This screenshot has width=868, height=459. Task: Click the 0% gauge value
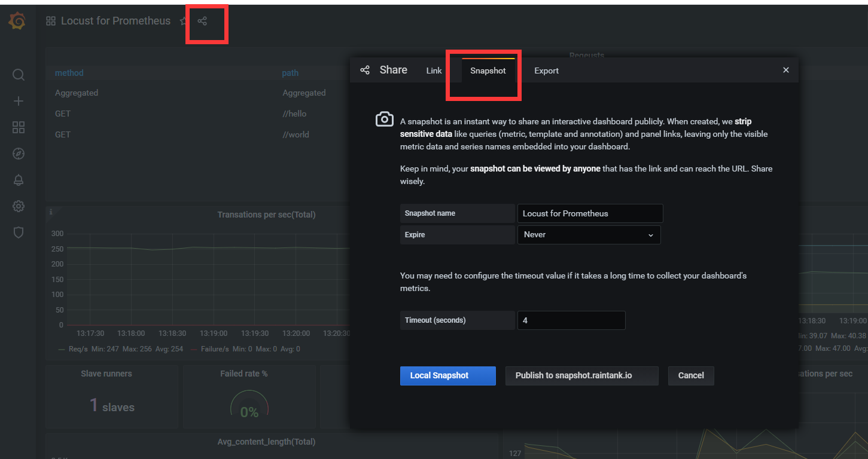point(249,412)
